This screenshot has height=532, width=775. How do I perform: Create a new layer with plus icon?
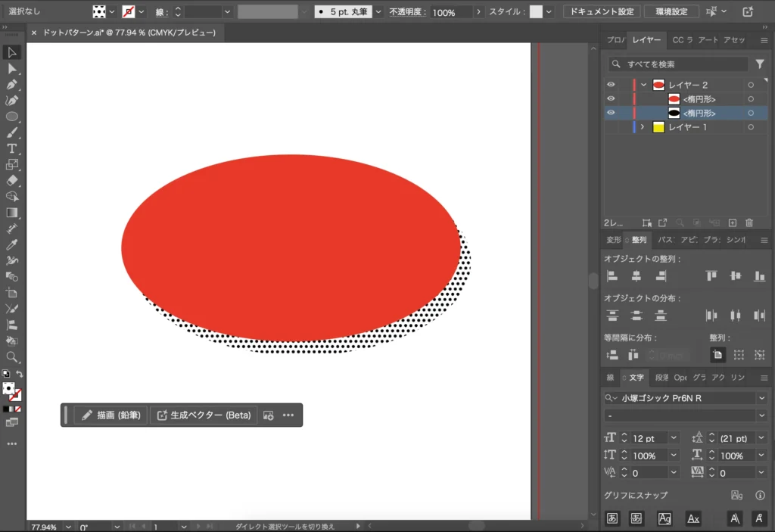[732, 222]
